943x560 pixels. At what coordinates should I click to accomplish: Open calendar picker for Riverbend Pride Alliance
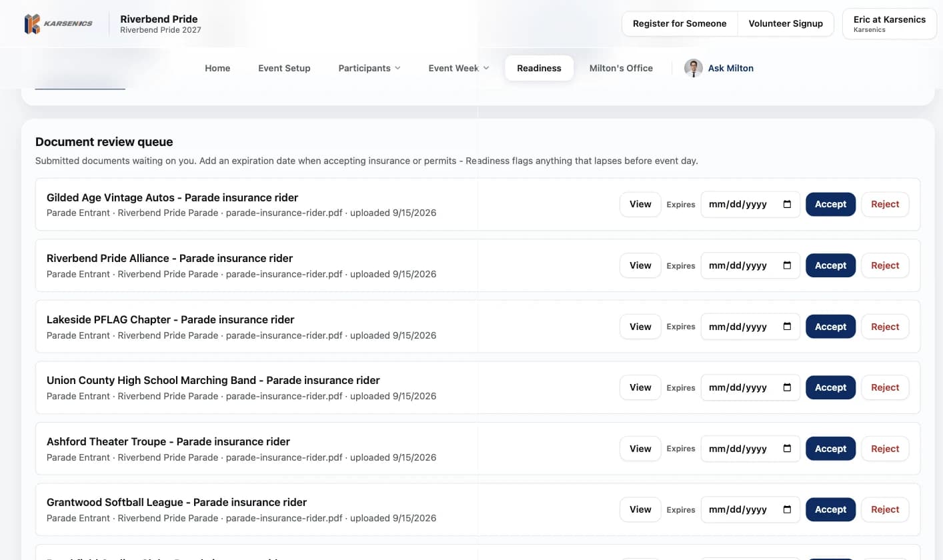pyautogui.click(x=787, y=265)
